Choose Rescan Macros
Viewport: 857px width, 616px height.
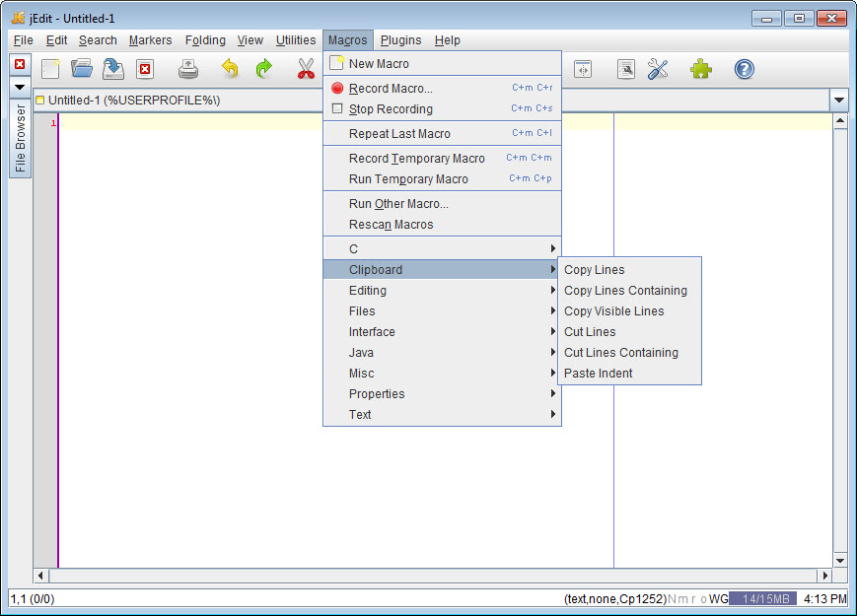click(x=442, y=225)
